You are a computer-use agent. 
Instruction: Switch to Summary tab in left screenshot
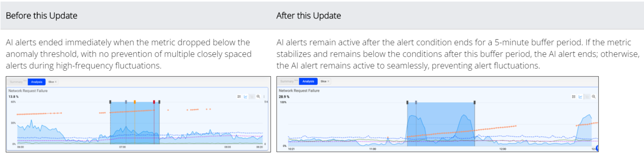[x=17, y=82]
